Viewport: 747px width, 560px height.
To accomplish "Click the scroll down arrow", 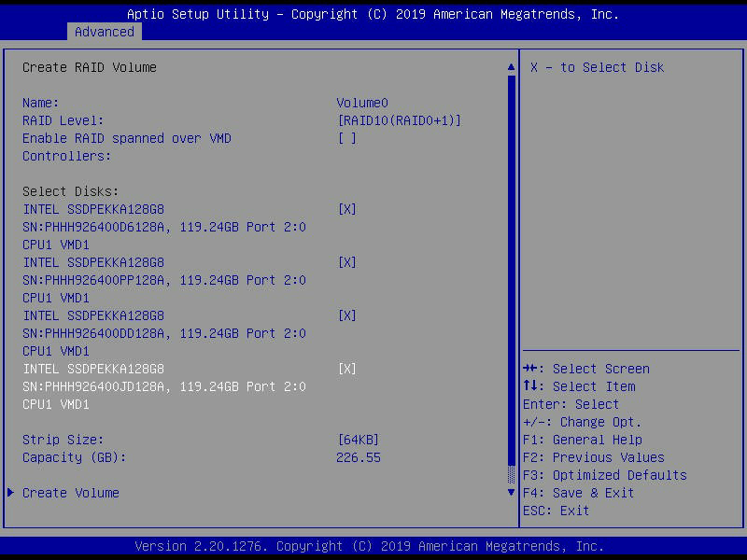I will 511,493.
